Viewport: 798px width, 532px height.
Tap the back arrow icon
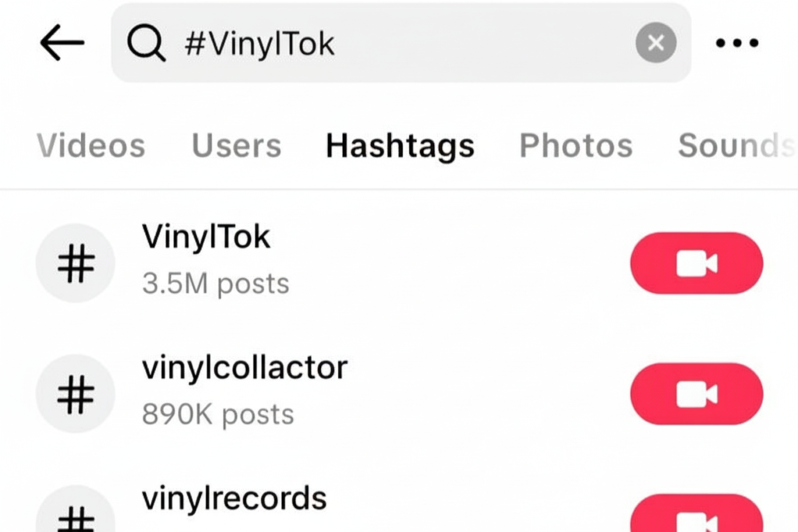click(62, 44)
